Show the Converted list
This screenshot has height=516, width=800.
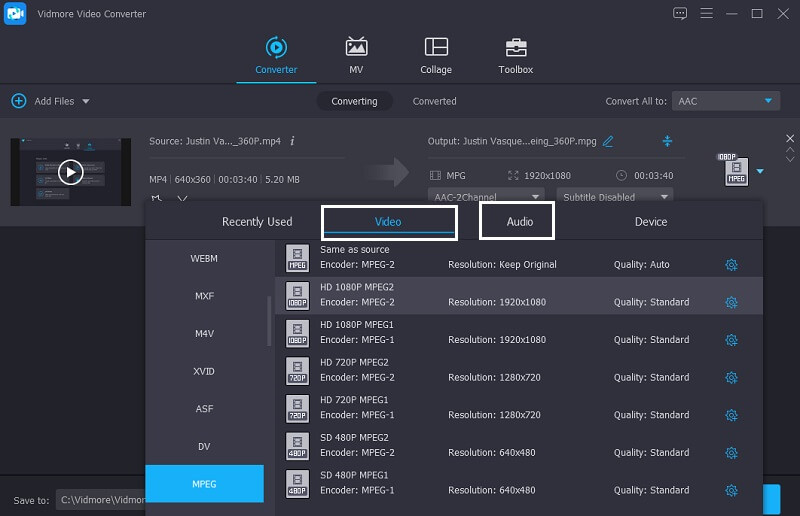(434, 101)
